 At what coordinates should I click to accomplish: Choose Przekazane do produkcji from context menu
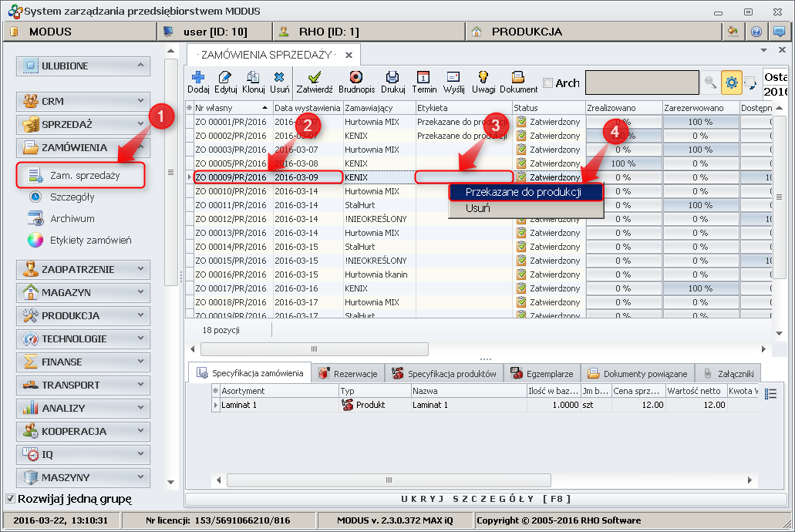tap(523, 192)
